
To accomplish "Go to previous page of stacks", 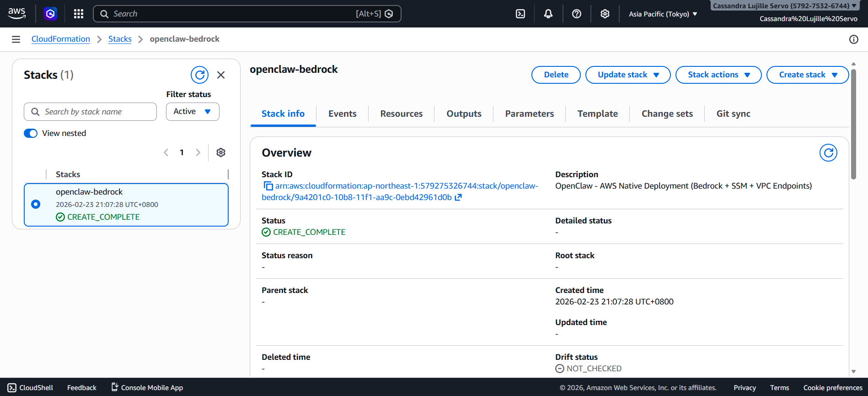I will click(166, 152).
